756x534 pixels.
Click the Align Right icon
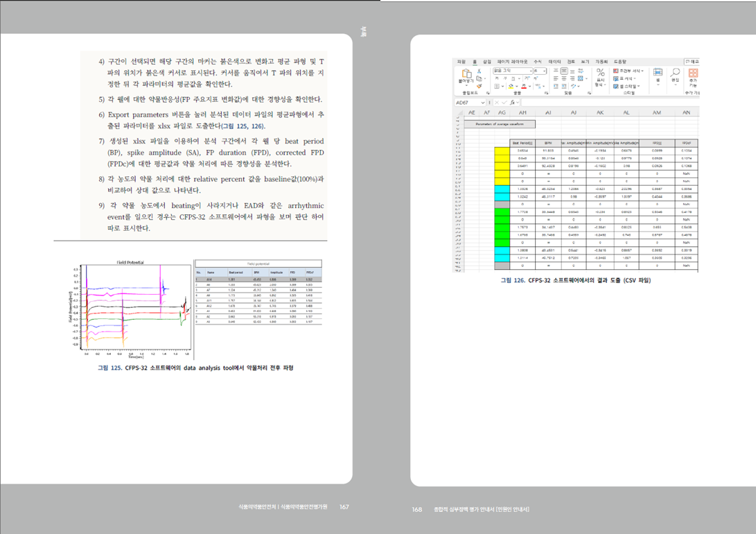(572, 78)
